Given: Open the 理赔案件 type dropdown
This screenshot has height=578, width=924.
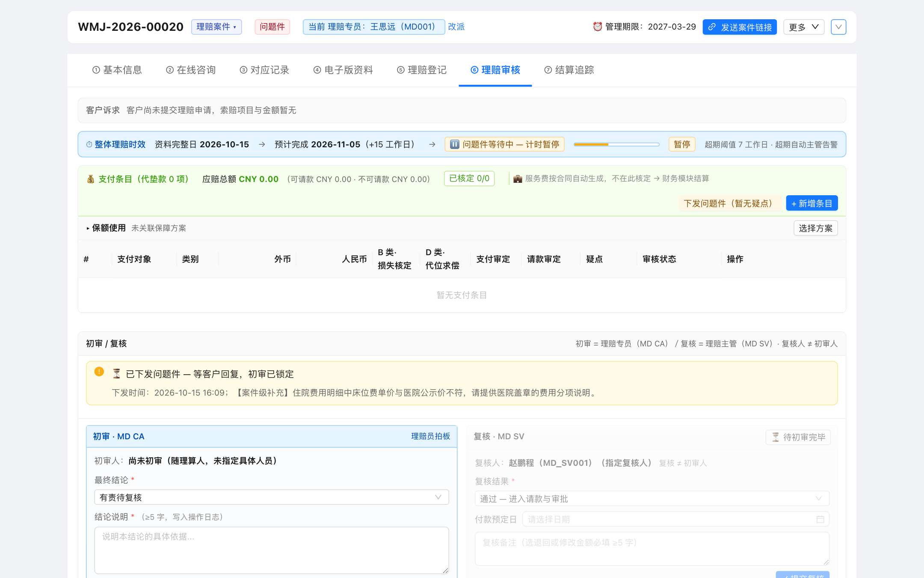Looking at the screenshot, I should (216, 27).
